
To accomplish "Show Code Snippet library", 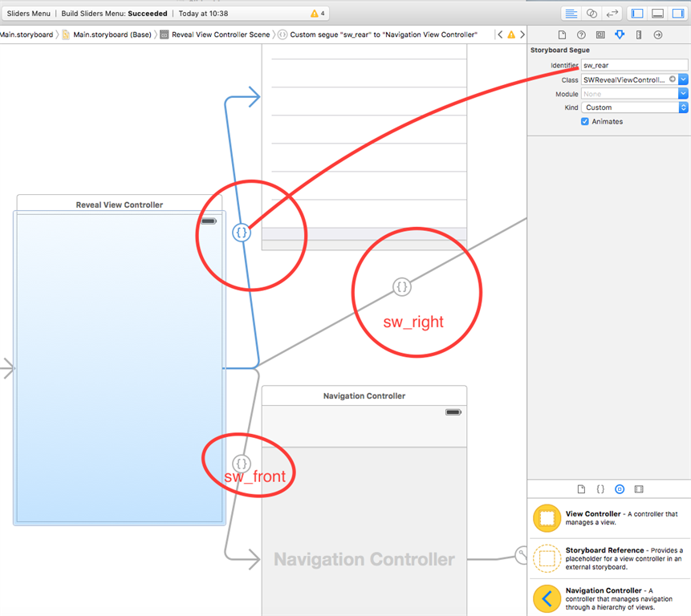I will [600, 489].
